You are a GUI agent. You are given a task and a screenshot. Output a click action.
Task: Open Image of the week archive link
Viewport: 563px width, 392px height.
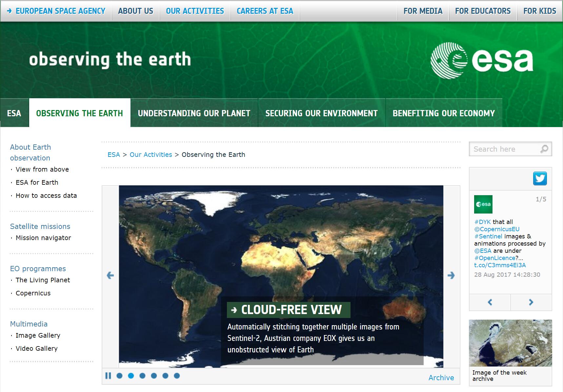[499, 376]
